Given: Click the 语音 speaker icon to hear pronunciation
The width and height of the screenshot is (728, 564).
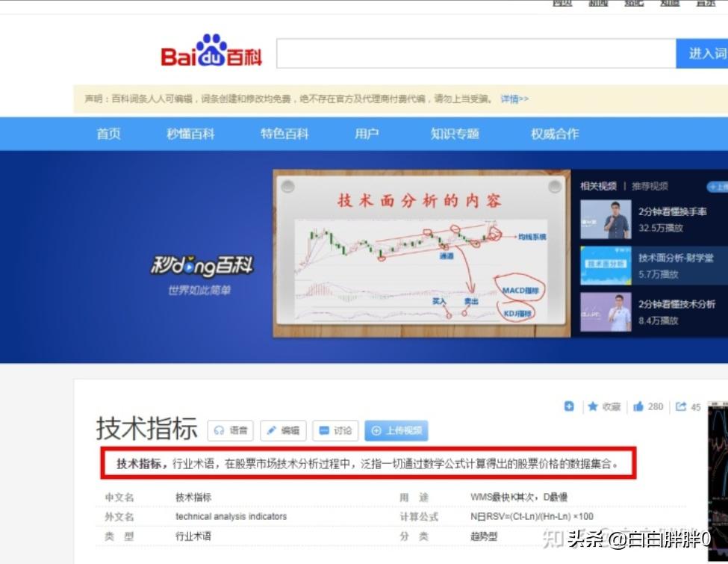Looking at the screenshot, I should point(229,430).
